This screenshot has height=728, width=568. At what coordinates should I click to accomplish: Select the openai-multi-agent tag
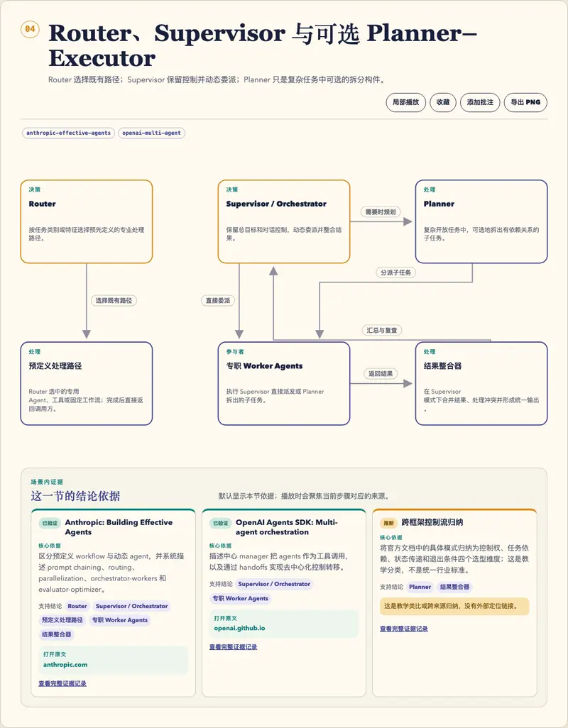tap(151, 133)
